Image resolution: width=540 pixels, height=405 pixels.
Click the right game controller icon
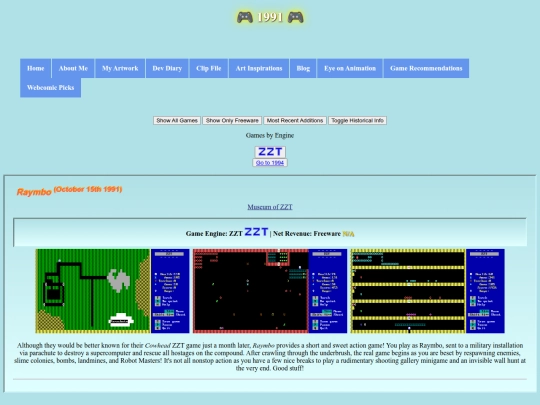pyautogui.click(x=295, y=17)
